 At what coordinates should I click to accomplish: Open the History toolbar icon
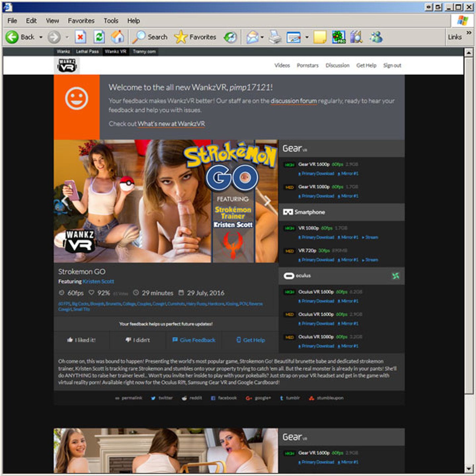point(230,37)
